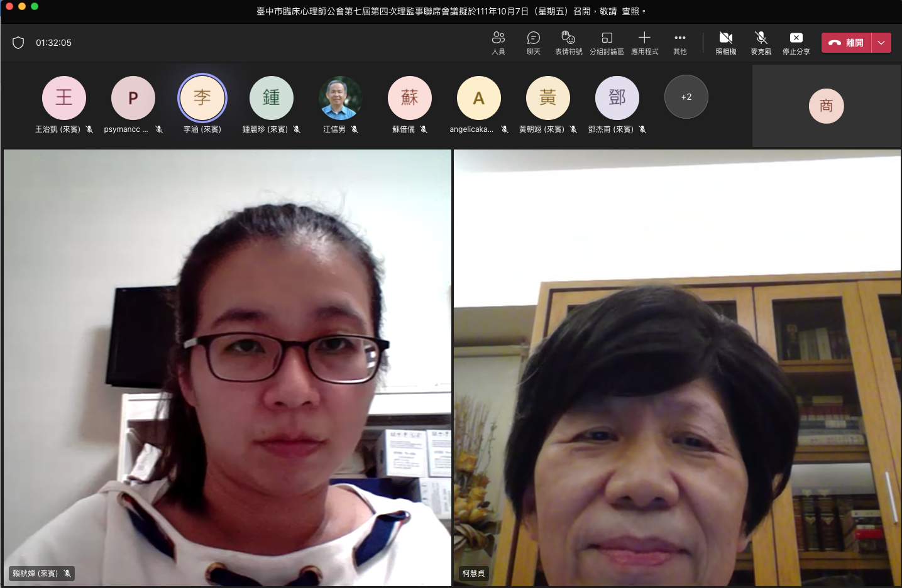This screenshot has height=588, width=902.
Task: Click muted mic icon beside 江信男
Action: (355, 129)
